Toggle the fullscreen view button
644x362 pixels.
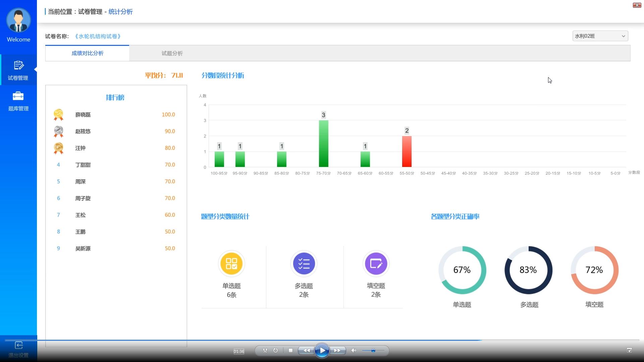tap(629, 351)
